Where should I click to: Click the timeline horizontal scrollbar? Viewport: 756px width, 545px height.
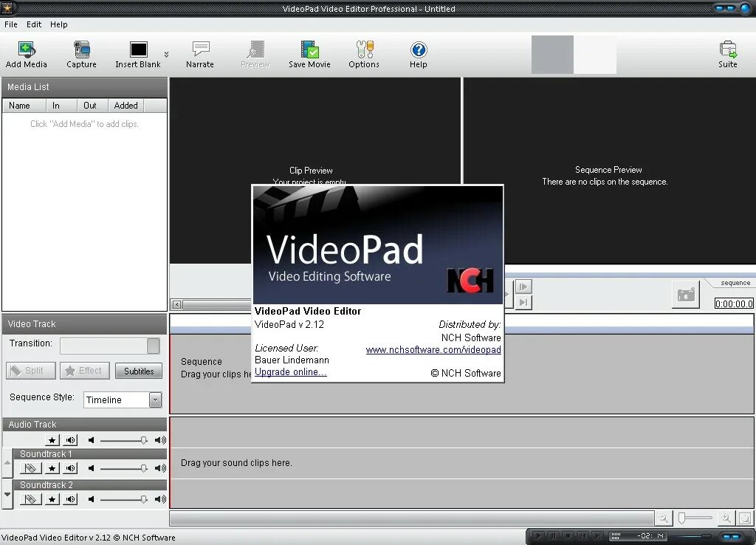tap(412, 518)
